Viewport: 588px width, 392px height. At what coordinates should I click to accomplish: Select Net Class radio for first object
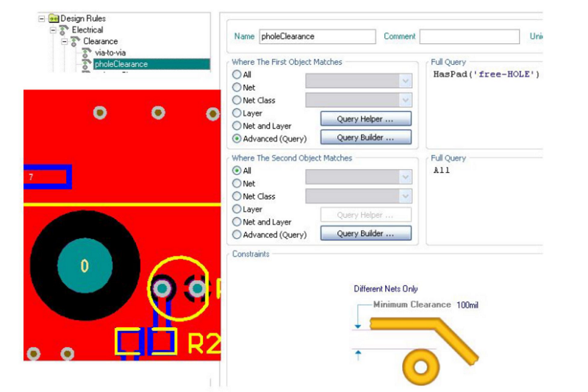[237, 100]
